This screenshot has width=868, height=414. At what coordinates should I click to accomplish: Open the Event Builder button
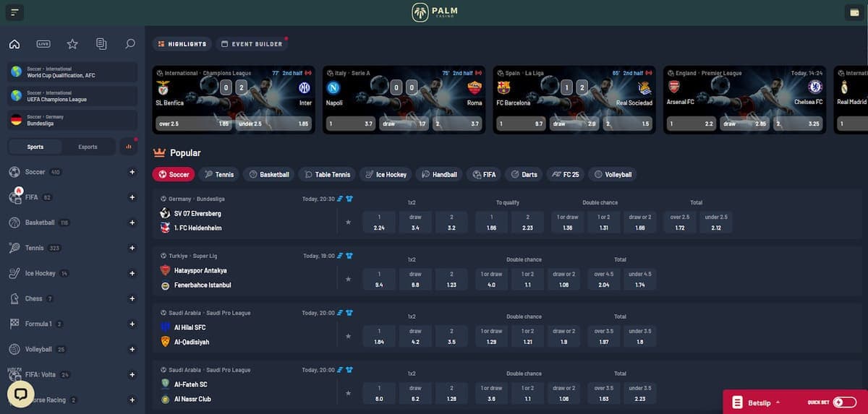click(252, 44)
